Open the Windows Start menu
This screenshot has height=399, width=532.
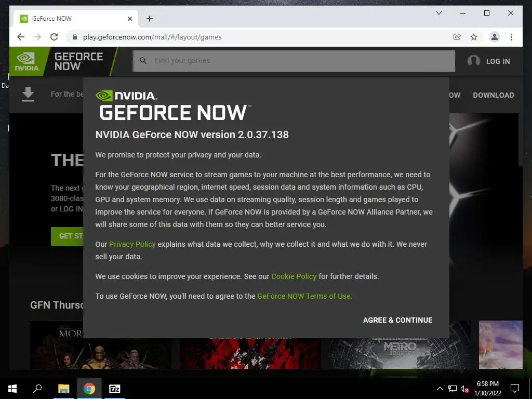coord(12,389)
